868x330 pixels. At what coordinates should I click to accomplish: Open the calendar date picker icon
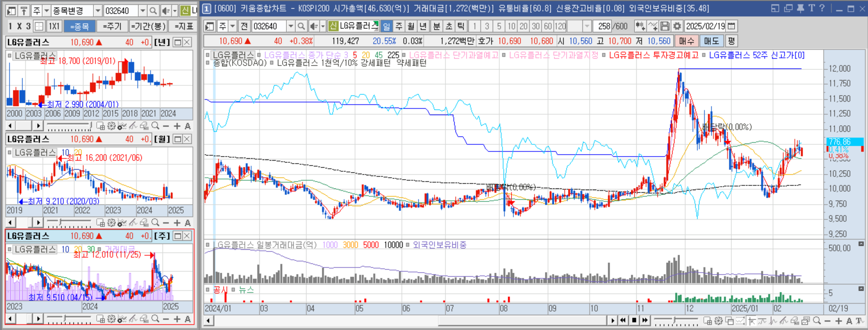(x=731, y=26)
